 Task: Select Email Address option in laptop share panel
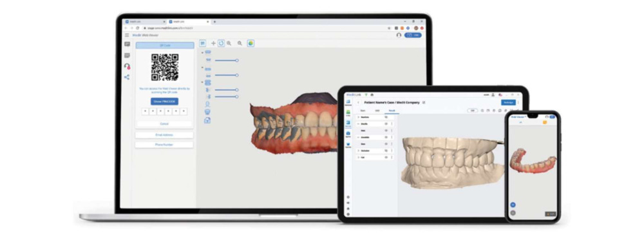click(x=164, y=135)
